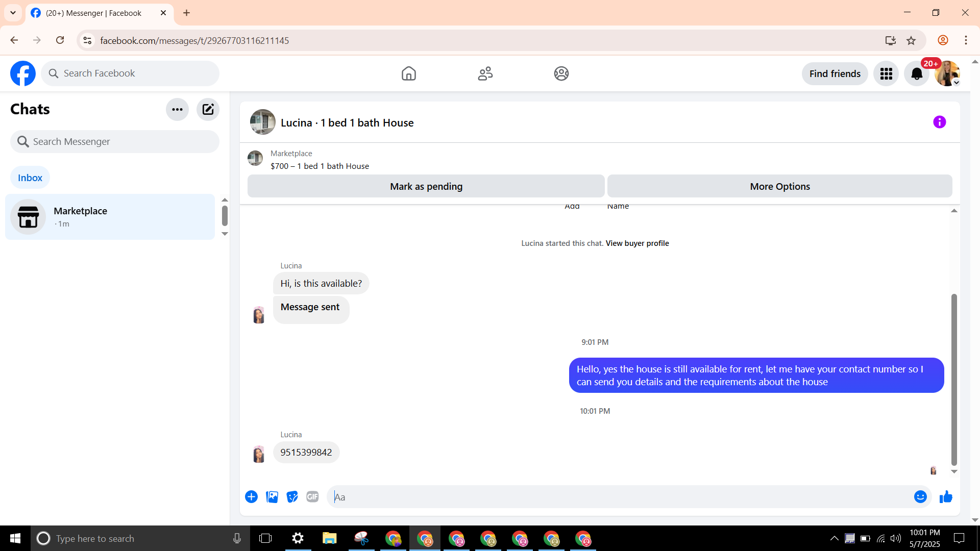The height and width of the screenshot is (551, 980).
Task: Open the Facebook apps grid menu
Action: [x=886, y=73]
